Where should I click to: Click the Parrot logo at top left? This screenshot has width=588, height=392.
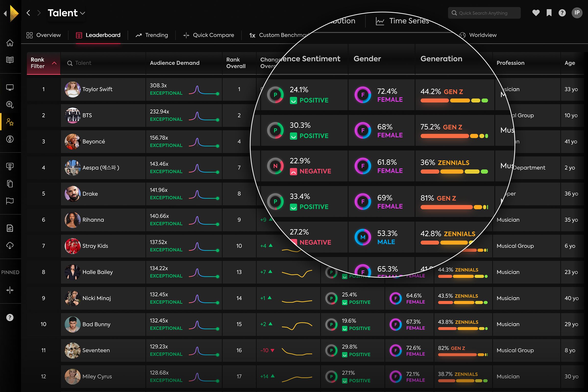(14, 13)
